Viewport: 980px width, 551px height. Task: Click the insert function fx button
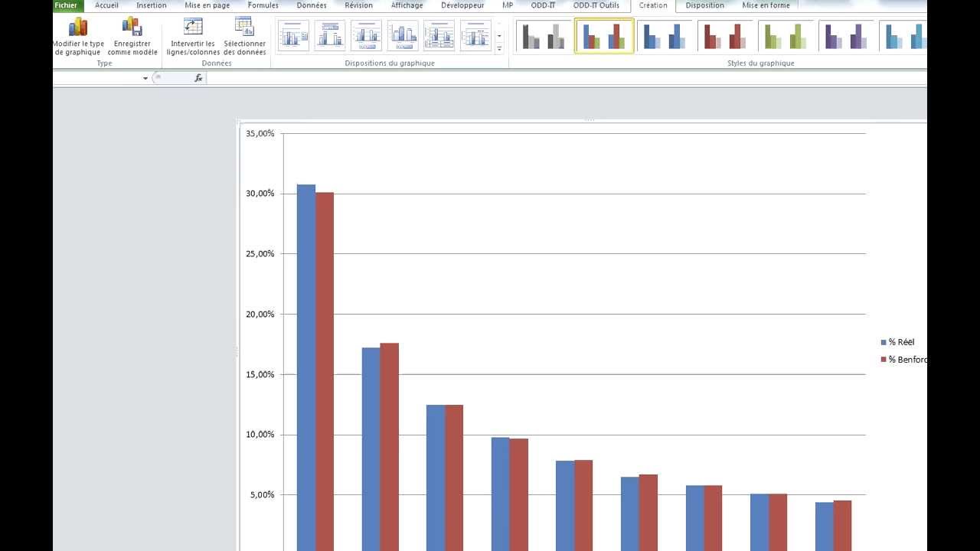(198, 78)
